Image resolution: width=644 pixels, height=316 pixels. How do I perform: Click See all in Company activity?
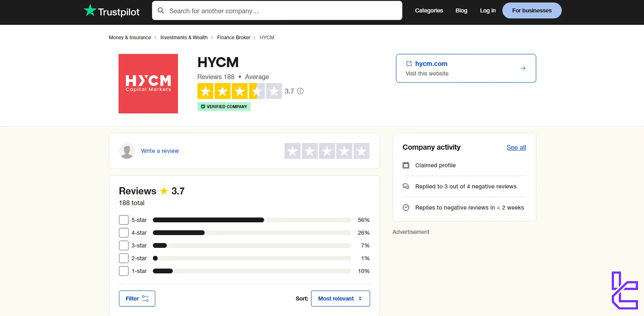click(x=516, y=147)
